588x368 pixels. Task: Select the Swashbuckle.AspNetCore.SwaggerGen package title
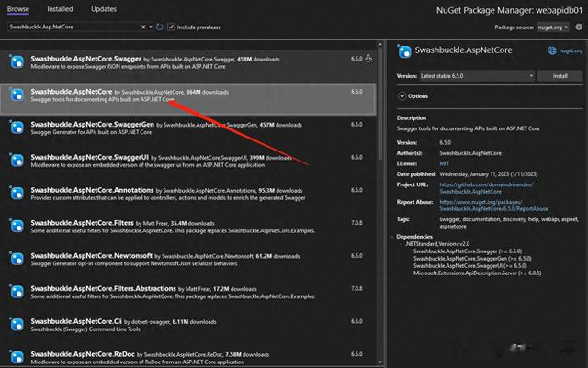point(92,125)
